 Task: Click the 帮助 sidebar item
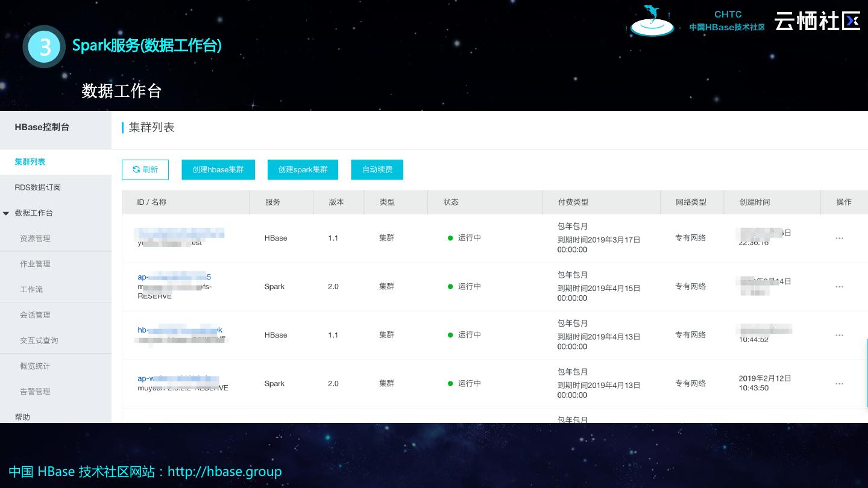click(x=22, y=417)
